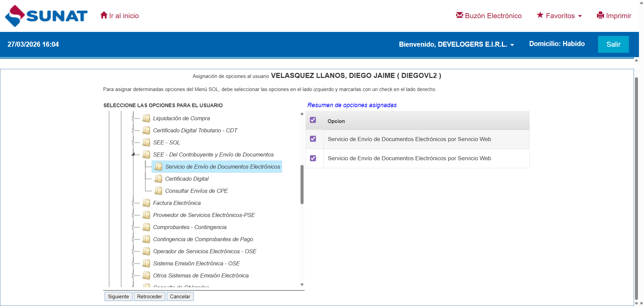The width and height of the screenshot is (644, 306).
Task: Open the Bienvenido DEVELOGERS E.I.R.L. user dropdown
Action: (456, 44)
